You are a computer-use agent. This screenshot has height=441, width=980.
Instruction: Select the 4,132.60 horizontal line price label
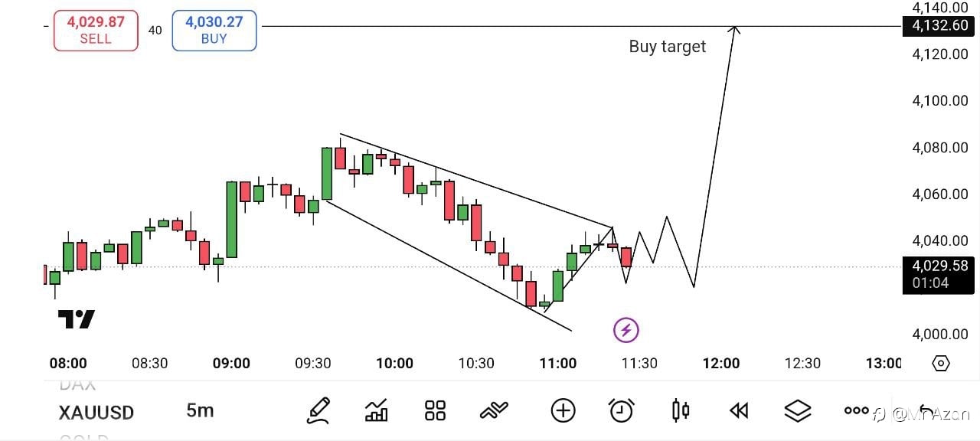click(939, 26)
